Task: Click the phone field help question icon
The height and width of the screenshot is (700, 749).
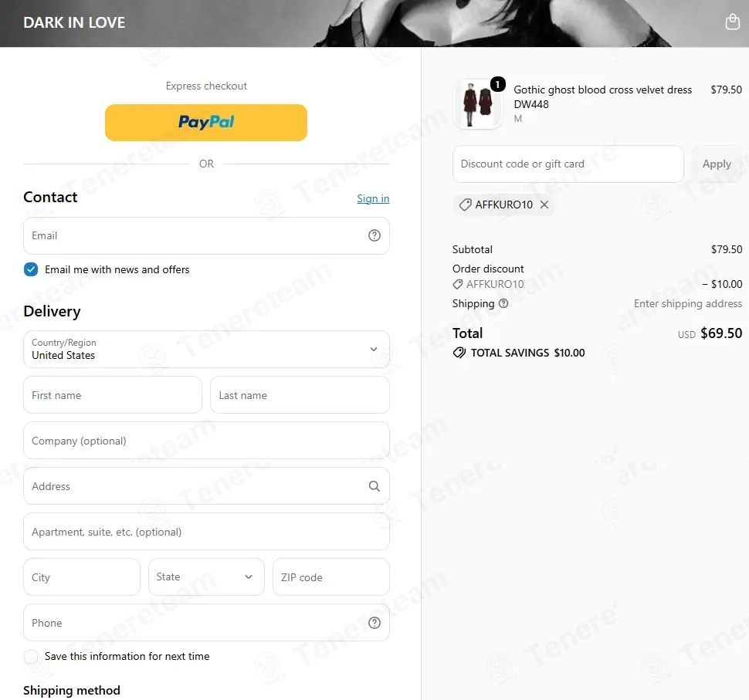Action: 374,623
